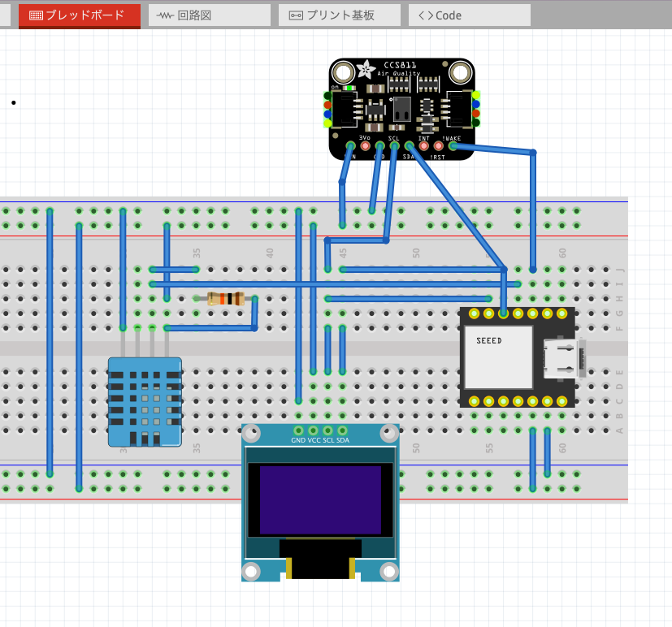Click the USB connector on the Seeed board

562,357
